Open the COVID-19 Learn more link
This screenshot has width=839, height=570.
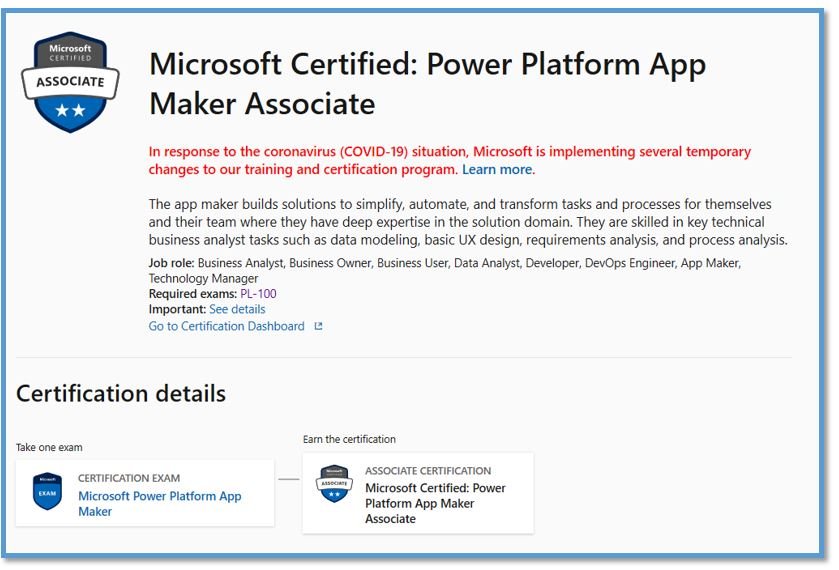[x=498, y=170]
